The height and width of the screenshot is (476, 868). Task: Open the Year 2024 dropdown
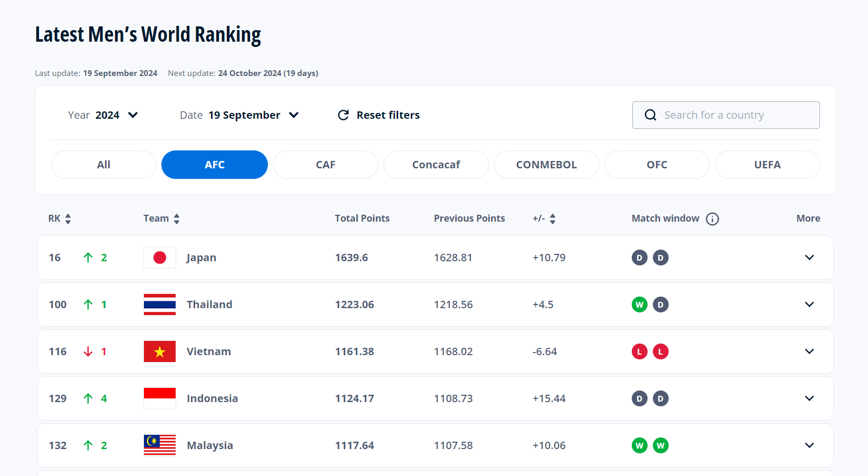coord(103,115)
